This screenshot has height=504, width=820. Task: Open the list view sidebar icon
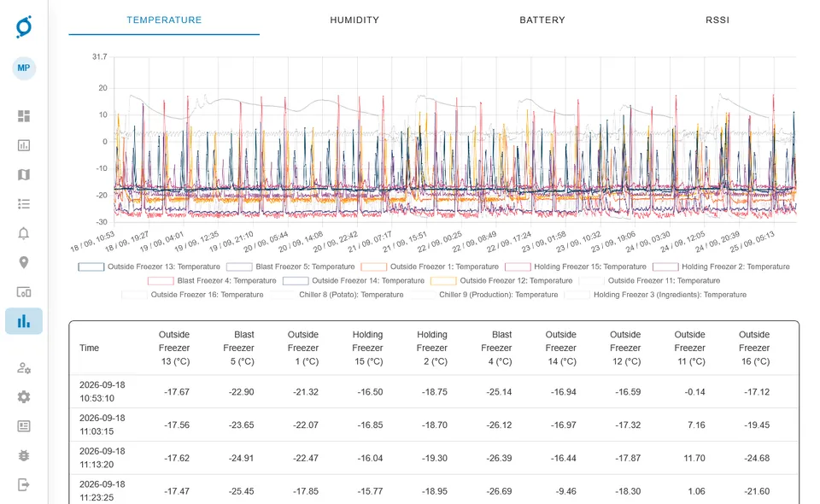click(x=24, y=204)
